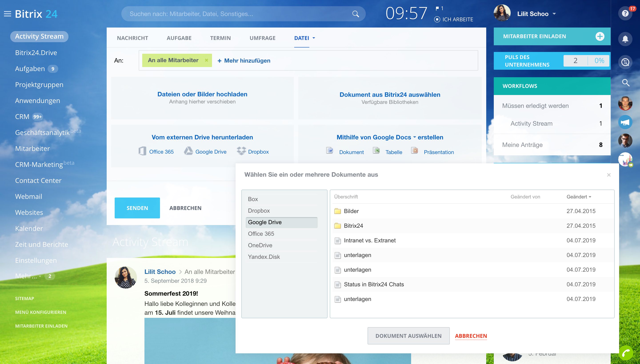This screenshot has width=640, height=364.
Task: Click the Word Dokument icon
Action: tap(330, 150)
